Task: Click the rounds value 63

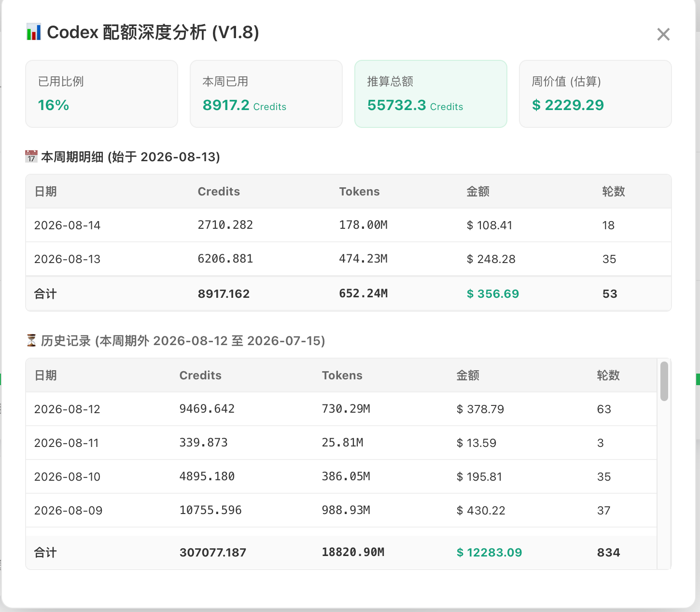Action: coord(604,409)
